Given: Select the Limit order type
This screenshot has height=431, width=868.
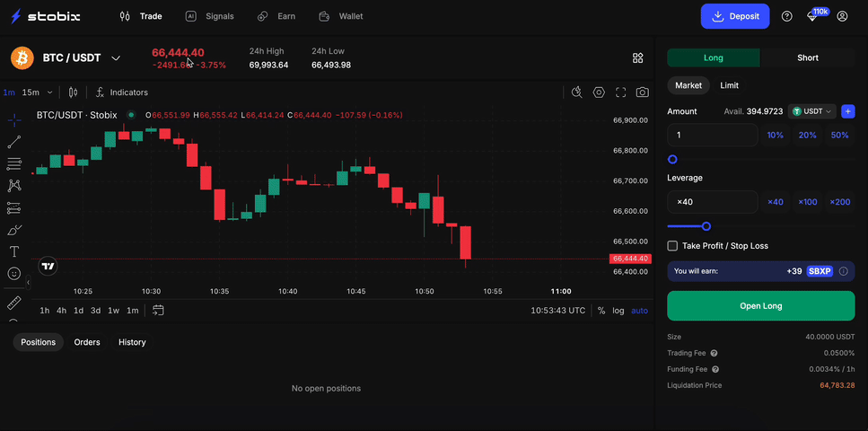Looking at the screenshot, I should [x=729, y=85].
